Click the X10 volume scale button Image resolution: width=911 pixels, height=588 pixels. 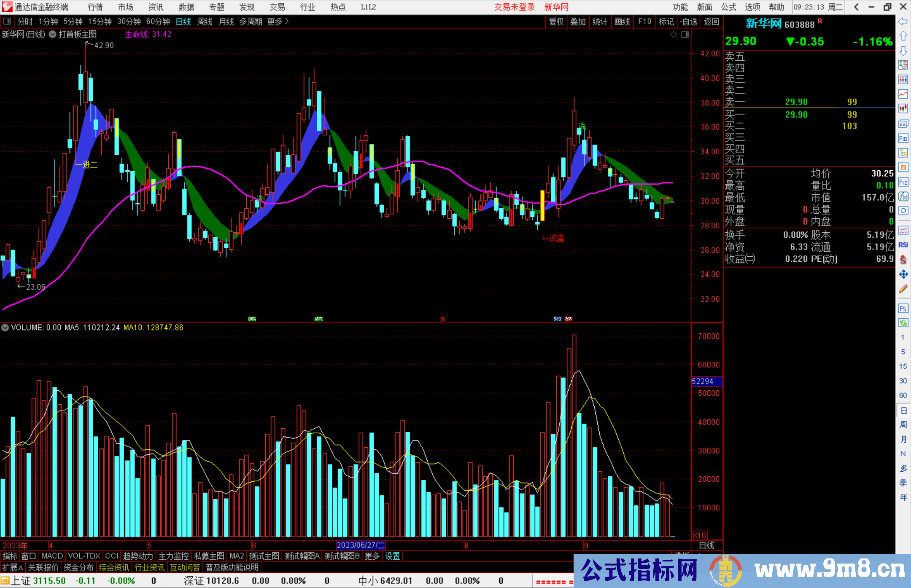pyautogui.click(x=699, y=535)
